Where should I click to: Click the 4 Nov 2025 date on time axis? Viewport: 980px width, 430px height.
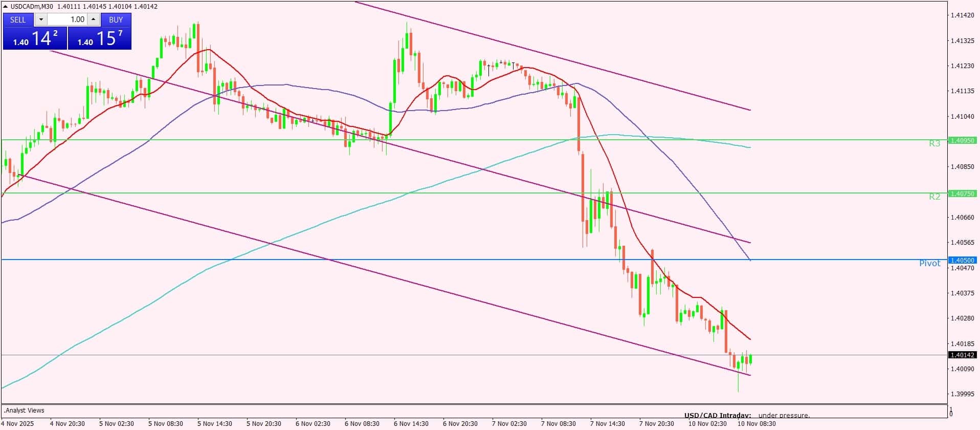click(18, 424)
